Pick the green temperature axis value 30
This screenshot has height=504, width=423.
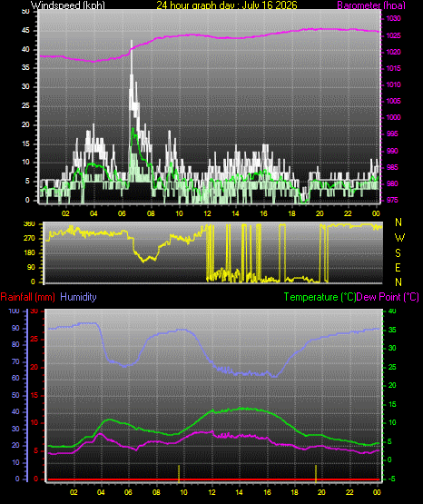(392, 348)
